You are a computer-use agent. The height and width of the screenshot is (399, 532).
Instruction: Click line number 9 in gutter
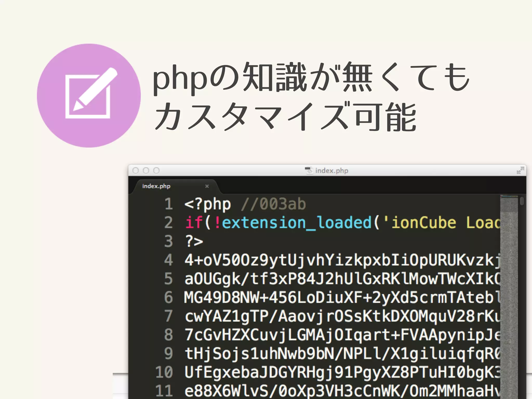click(169, 354)
